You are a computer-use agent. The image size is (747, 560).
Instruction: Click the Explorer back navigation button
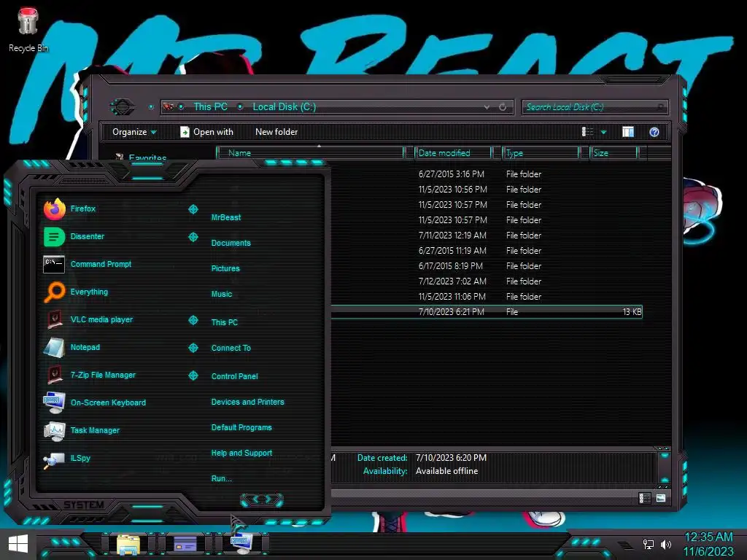[x=122, y=106]
